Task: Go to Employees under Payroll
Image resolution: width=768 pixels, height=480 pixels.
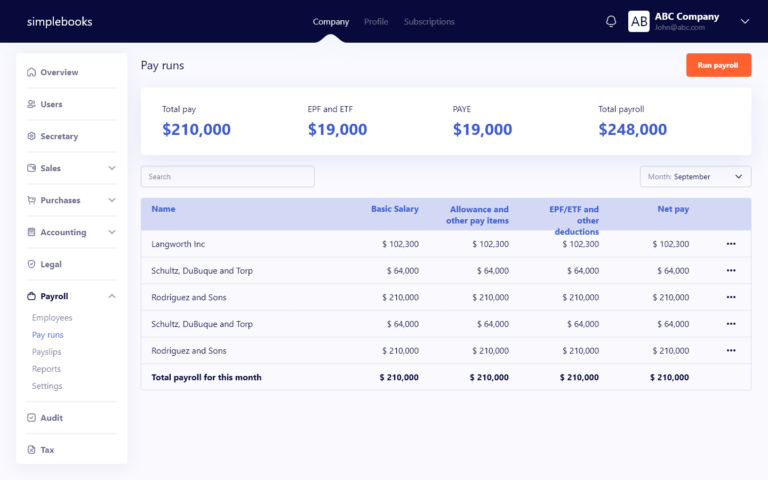Action: (x=52, y=318)
